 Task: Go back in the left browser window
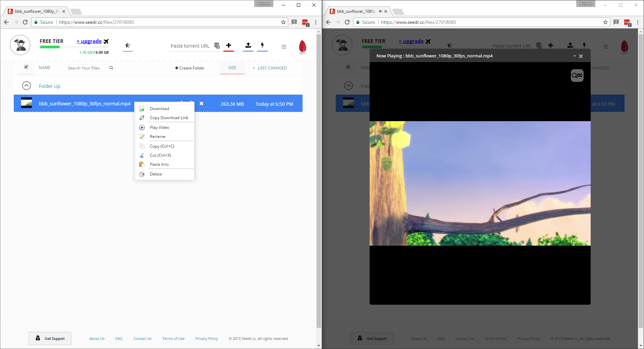point(6,22)
